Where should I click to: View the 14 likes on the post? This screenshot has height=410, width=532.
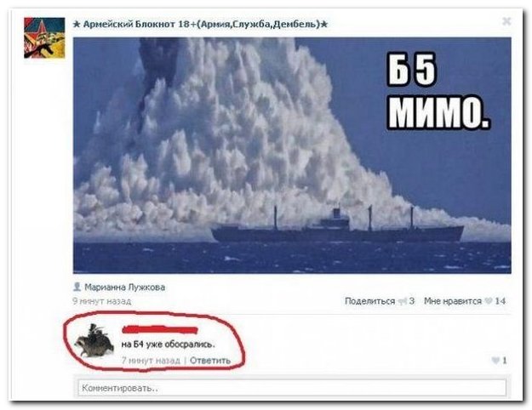(x=501, y=301)
